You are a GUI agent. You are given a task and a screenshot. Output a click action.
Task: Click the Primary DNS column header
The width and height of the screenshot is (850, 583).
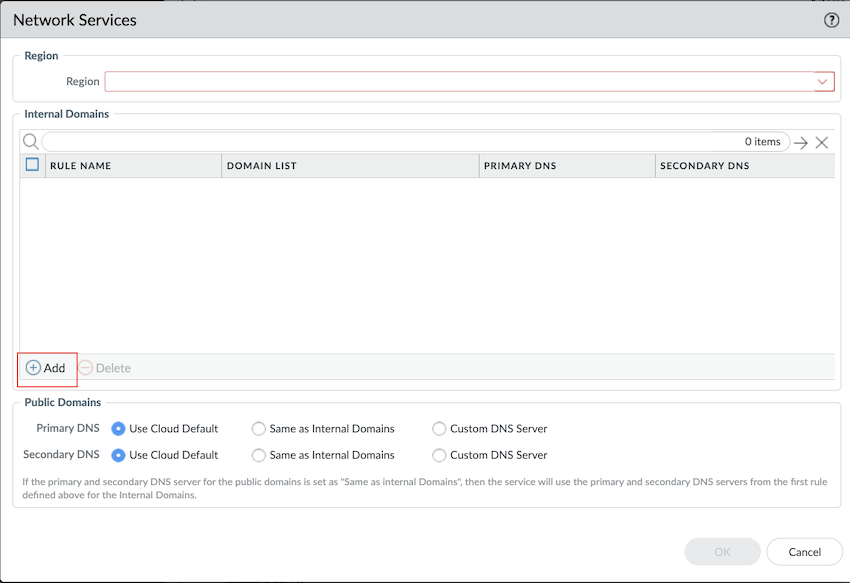pos(566,166)
